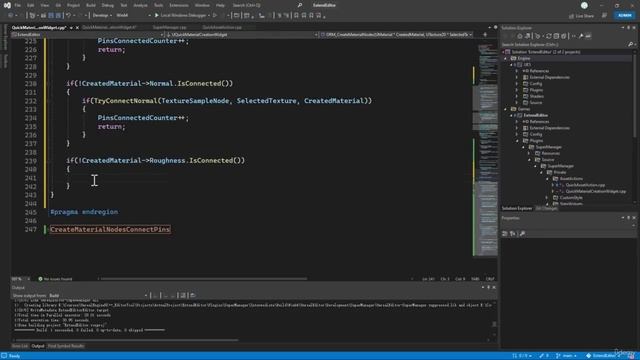Viewport: 640px width, 360px height.
Task: Click Properties panel property pages wrench
Action: (522, 234)
